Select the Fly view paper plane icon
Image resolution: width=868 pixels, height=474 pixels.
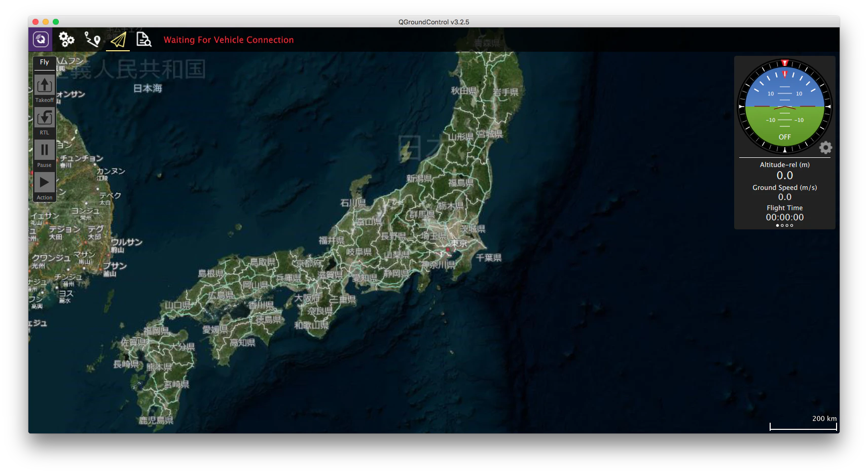click(118, 40)
